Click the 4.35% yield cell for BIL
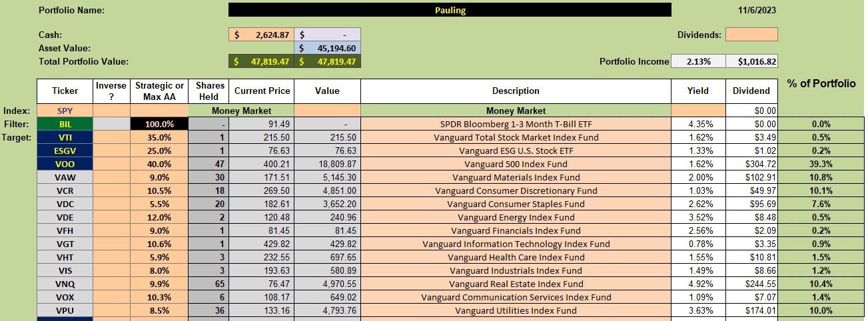 tap(698, 124)
